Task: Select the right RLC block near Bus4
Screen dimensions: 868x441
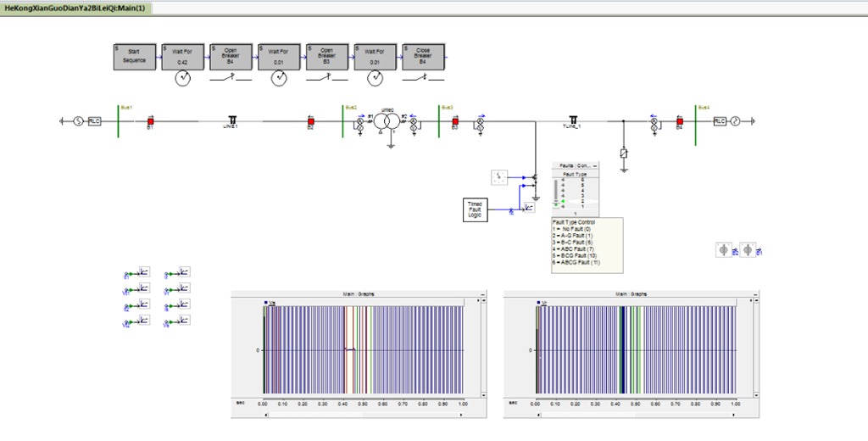Action: (x=719, y=120)
